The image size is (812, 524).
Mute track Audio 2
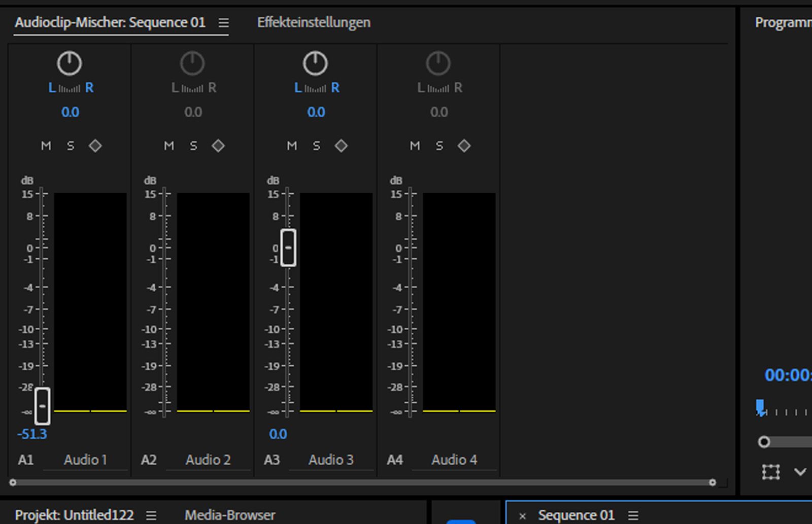click(169, 146)
